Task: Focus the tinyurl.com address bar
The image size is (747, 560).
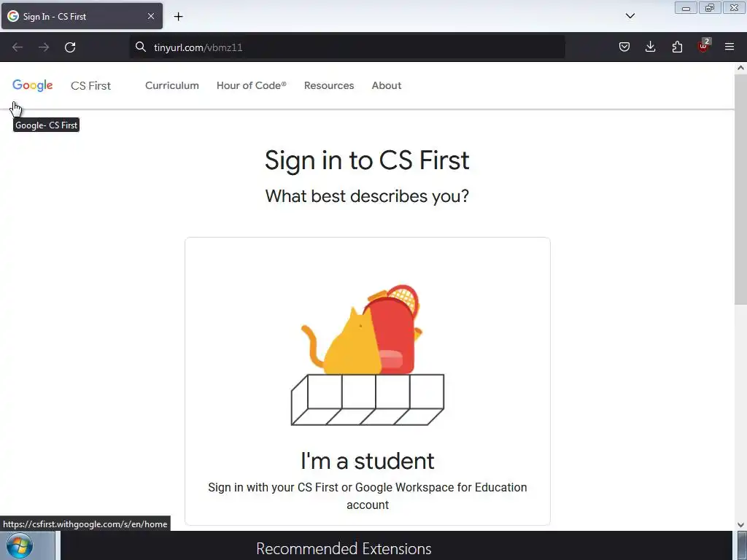Action: [348, 47]
